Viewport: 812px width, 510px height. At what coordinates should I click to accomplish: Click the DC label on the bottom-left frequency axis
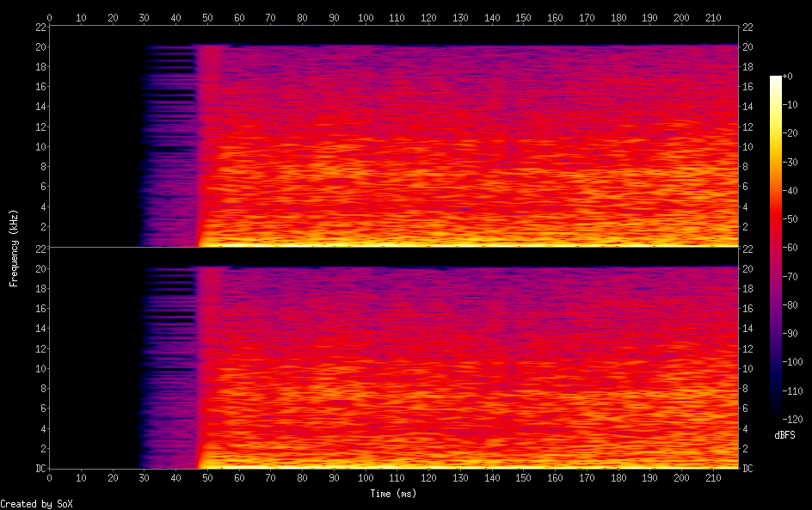pyautogui.click(x=38, y=469)
